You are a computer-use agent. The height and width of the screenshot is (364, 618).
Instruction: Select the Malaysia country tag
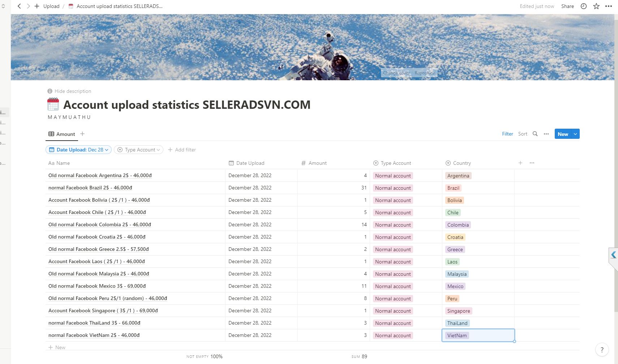pyautogui.click(x=457, y=274)
